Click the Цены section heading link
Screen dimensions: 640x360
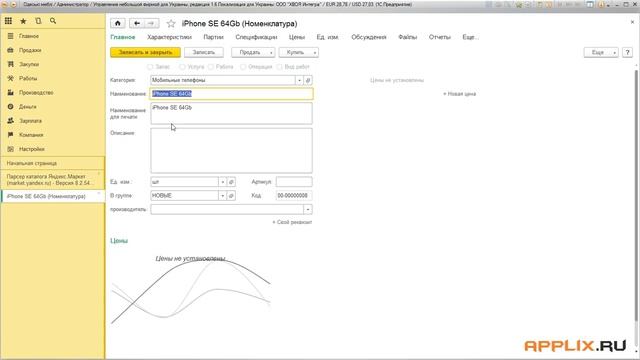(x=119, y=241)
